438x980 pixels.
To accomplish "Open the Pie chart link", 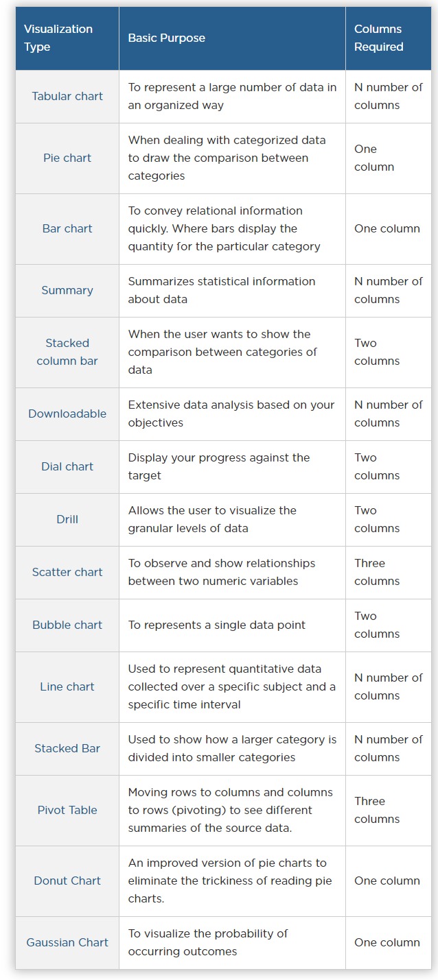I will pos(67,158).
